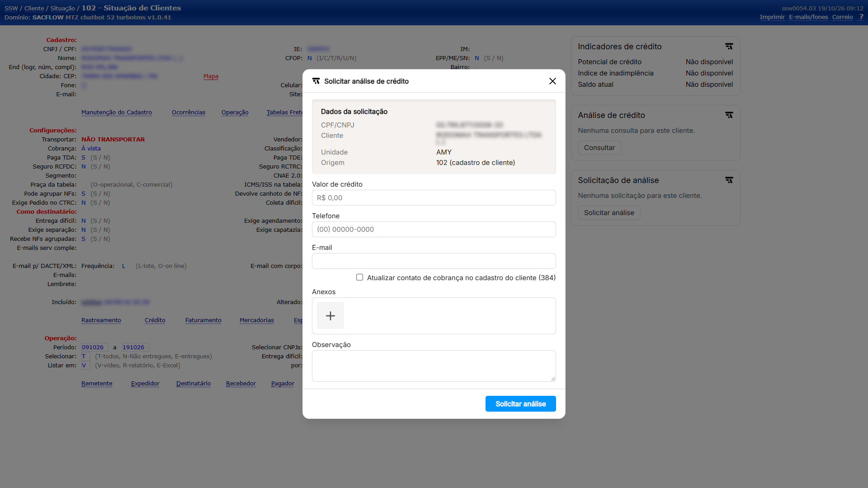Open the Expedidor link
This screenshot has height=488, width=868.
(x=145, y=384)
